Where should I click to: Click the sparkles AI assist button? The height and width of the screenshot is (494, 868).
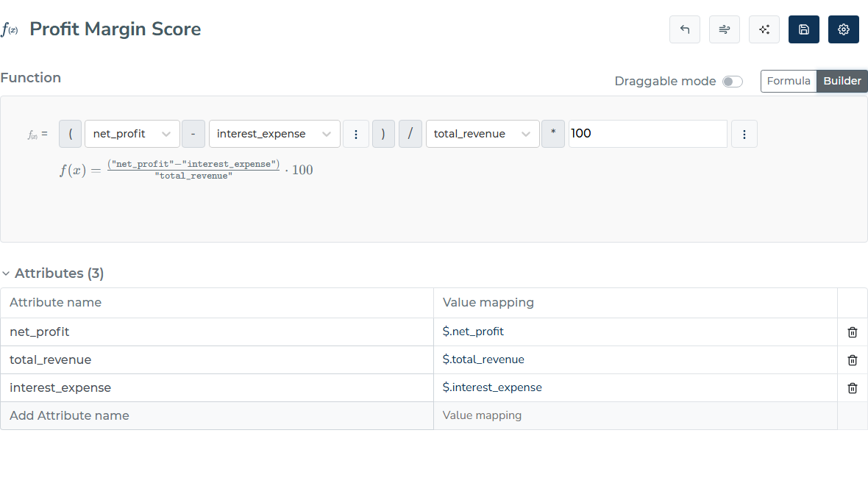[x=764, y=29]
